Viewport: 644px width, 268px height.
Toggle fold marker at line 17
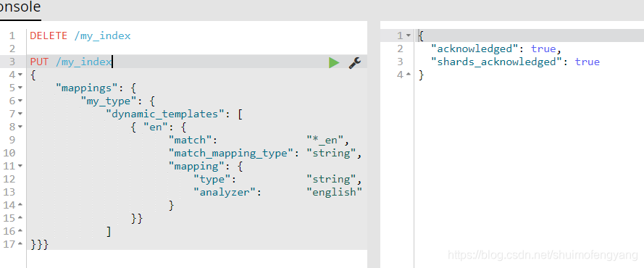point(20,244)
